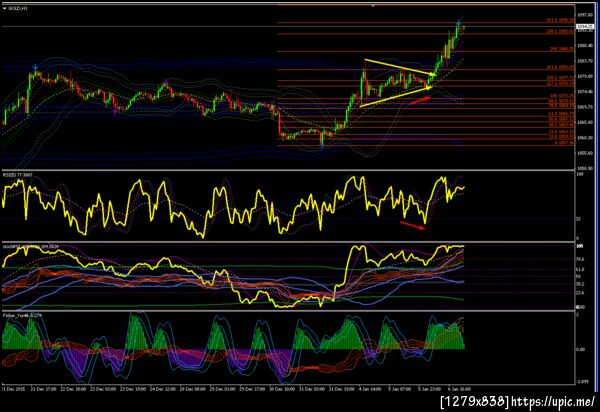Click the 1055.60 price scale label

pos(585,153)
